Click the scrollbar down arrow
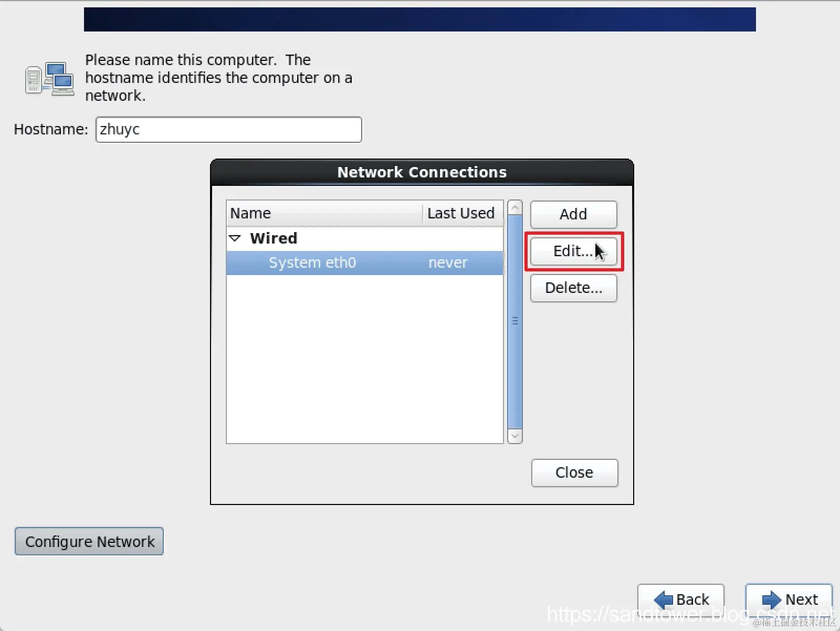Screen dimensions: 840x631 click(515, 436)
